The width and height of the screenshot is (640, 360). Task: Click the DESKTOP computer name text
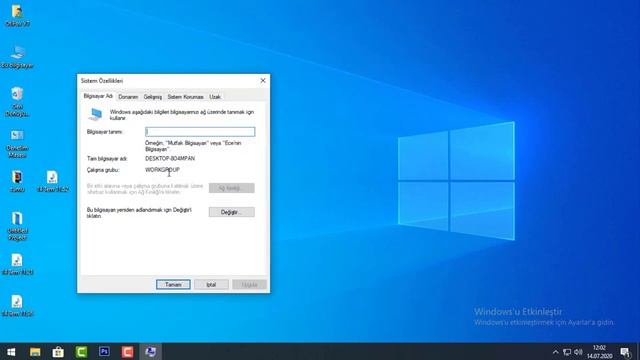pos(170,158)
